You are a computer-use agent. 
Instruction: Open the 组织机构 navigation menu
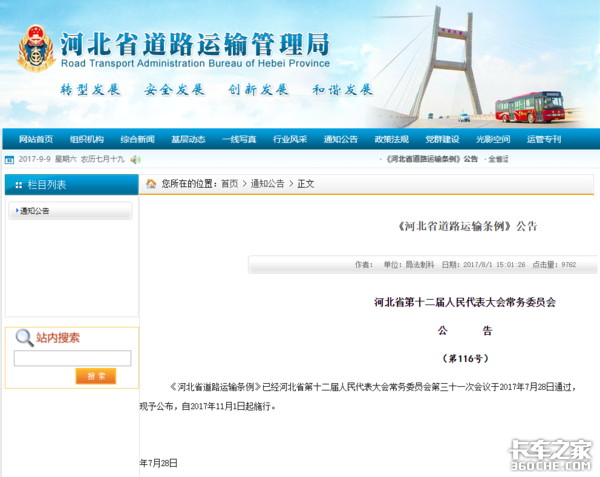click(87, 139)
